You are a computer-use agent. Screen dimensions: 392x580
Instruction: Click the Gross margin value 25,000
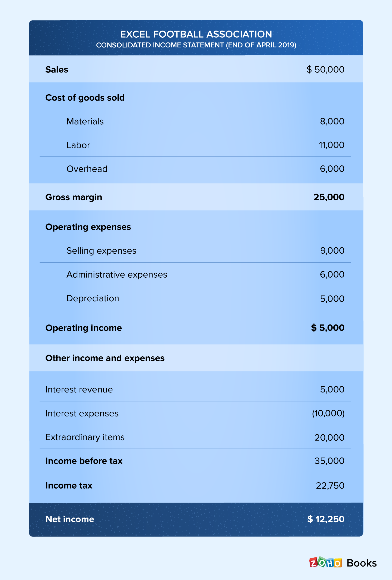[329, 197]
